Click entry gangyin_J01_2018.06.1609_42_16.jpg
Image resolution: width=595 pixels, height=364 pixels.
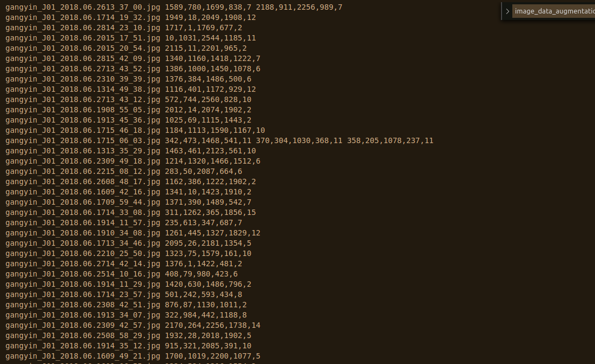(81, 192)
